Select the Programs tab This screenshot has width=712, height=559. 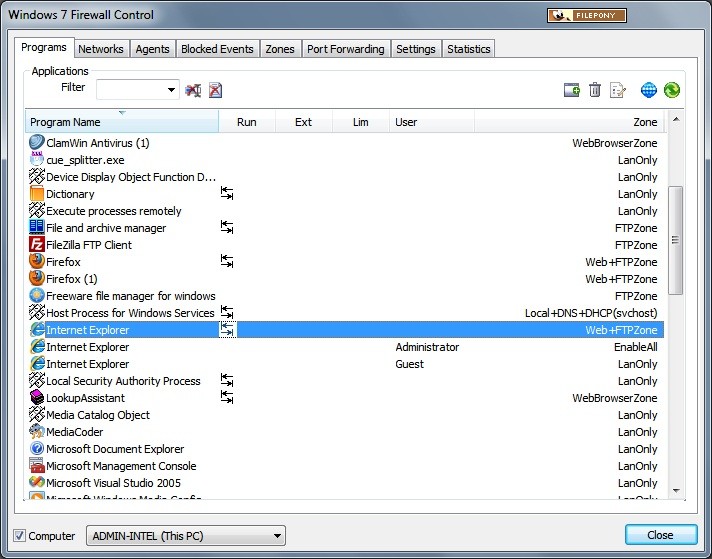pyautogui.click(x=44, y=47)
